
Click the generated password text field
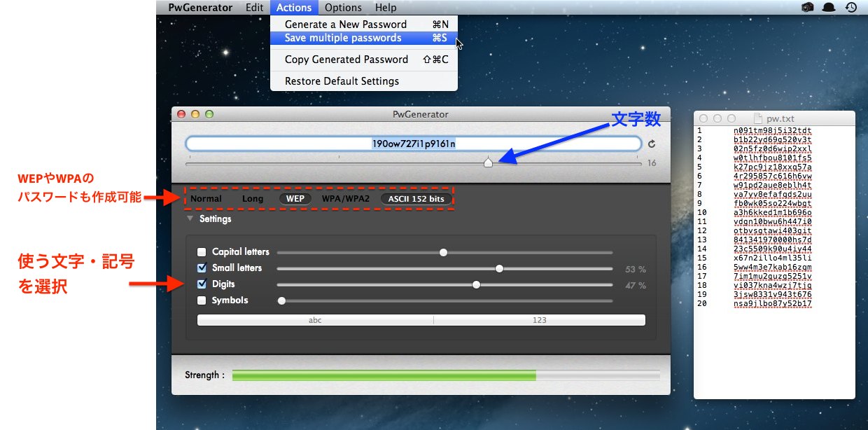[x=414, y=144]
